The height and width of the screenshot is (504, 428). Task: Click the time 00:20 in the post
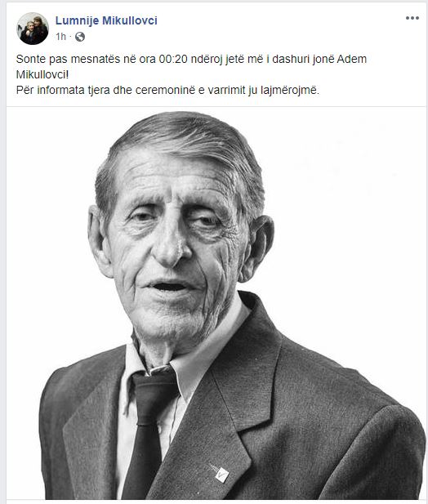pos(173,59)
